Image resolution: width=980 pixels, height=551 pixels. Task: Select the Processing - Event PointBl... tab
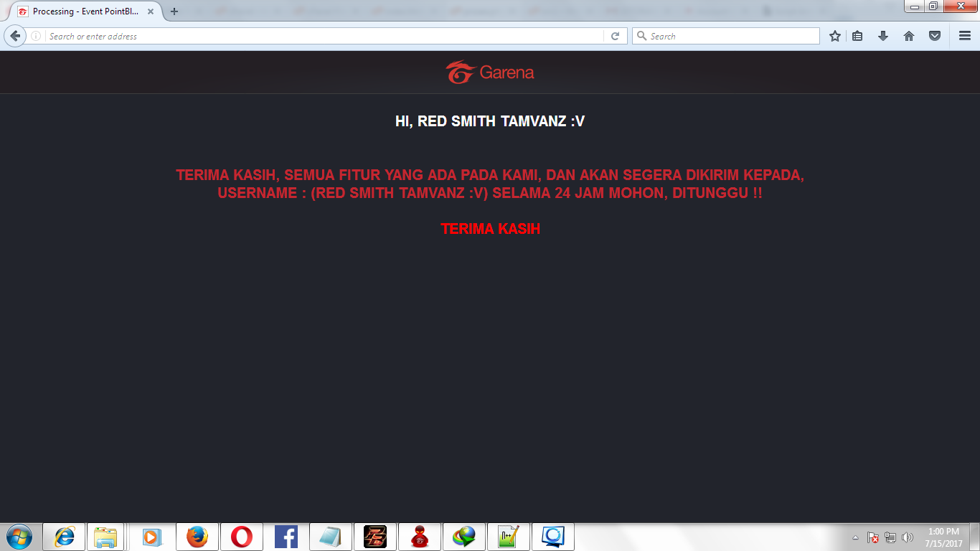click(85, 11)
